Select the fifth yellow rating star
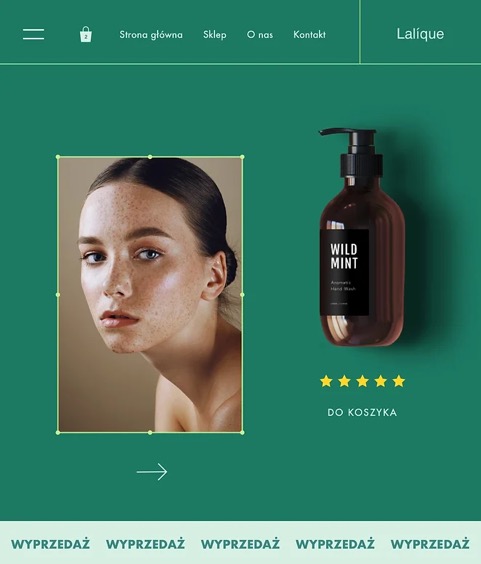Screen dimensions: 481x564 point(399,381)
